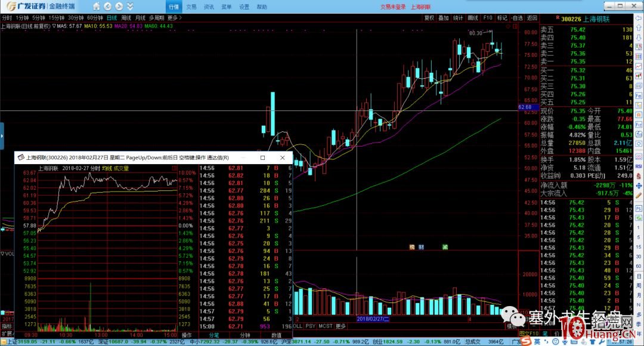
Task: Switch chart to 60分钟 period
Action: pyautogui.click(x=95, y=18)
